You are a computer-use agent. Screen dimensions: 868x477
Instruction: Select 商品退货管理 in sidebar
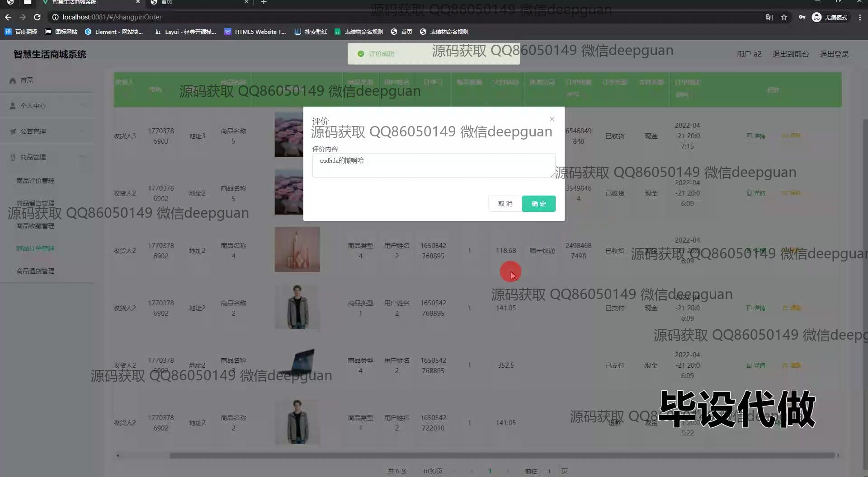click(35, 271)
